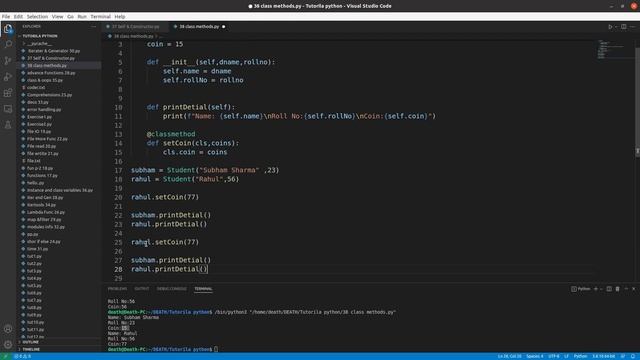Expand the OUTLINE section
The height and width of the screenshot is (360, 640).
point(31,342)
